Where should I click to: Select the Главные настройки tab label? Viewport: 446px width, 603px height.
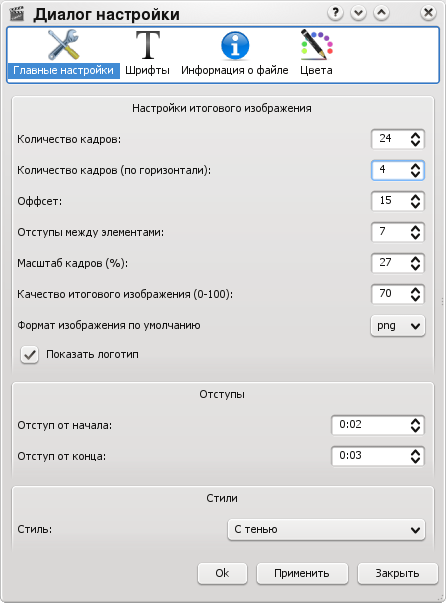[x=63, y=70]
